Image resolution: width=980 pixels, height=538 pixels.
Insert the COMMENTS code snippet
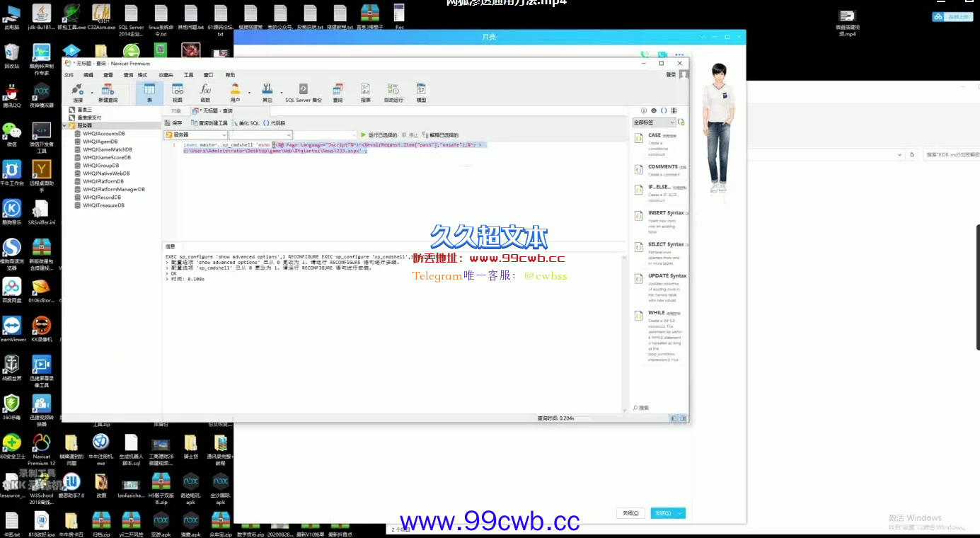coord(659,170)
